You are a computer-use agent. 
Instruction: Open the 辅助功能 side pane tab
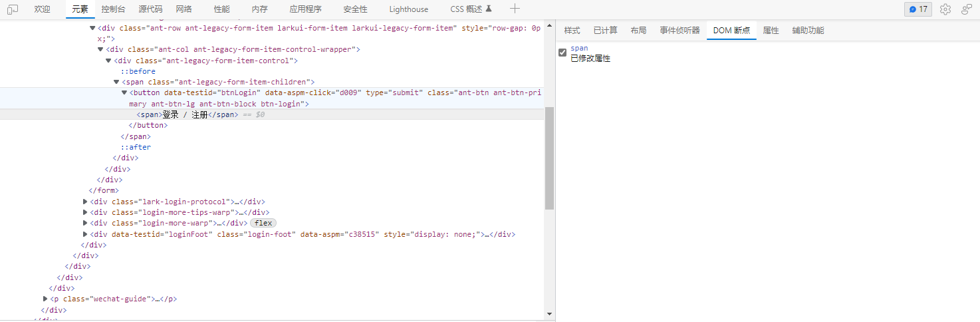(x=808, y=31)
